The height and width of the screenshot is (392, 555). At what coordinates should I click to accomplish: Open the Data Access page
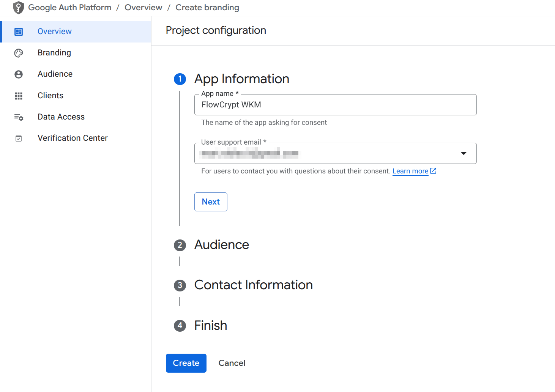(x=76, y=117)
